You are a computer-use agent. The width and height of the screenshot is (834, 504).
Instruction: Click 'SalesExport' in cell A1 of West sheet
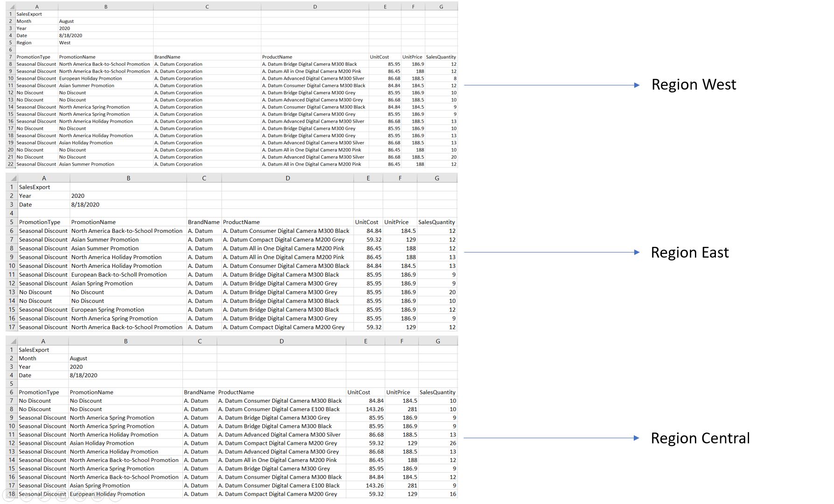29,14
